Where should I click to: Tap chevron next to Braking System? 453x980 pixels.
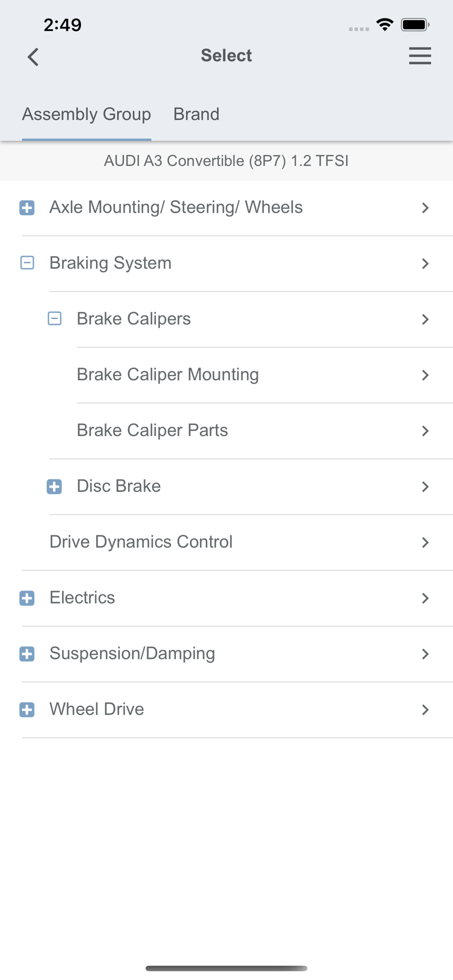click(425, 264)
